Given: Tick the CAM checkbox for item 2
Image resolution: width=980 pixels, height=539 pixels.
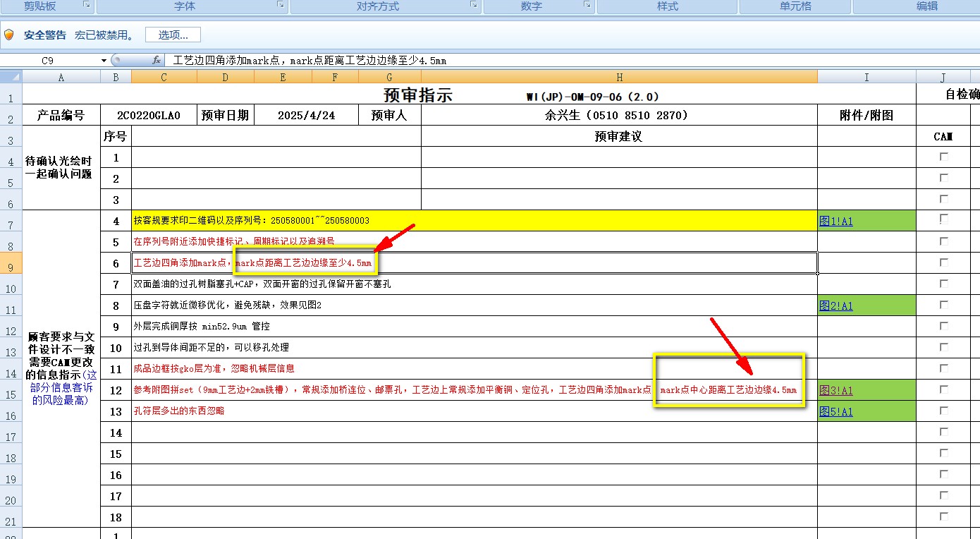Looking at the screenshot, I should (944, 178).
